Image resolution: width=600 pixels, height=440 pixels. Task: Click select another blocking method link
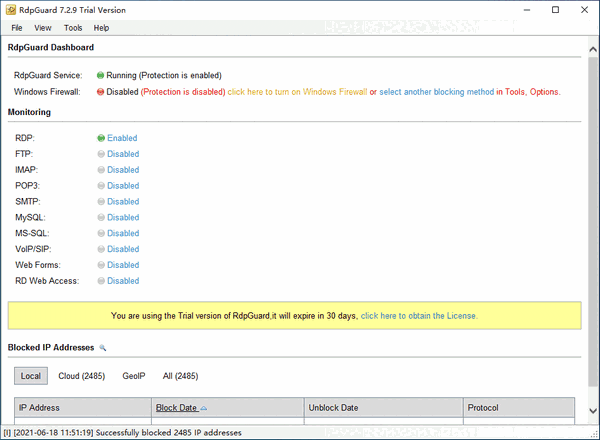click(x=436, y=92)
